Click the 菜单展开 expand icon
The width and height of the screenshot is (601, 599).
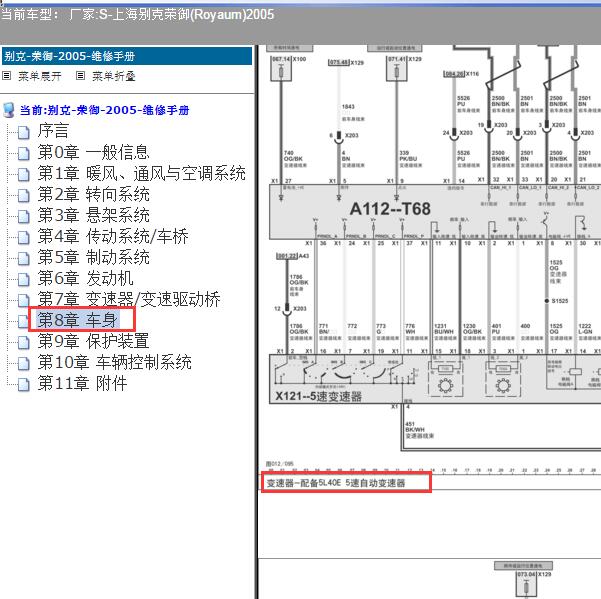click(x=7, y=75)
